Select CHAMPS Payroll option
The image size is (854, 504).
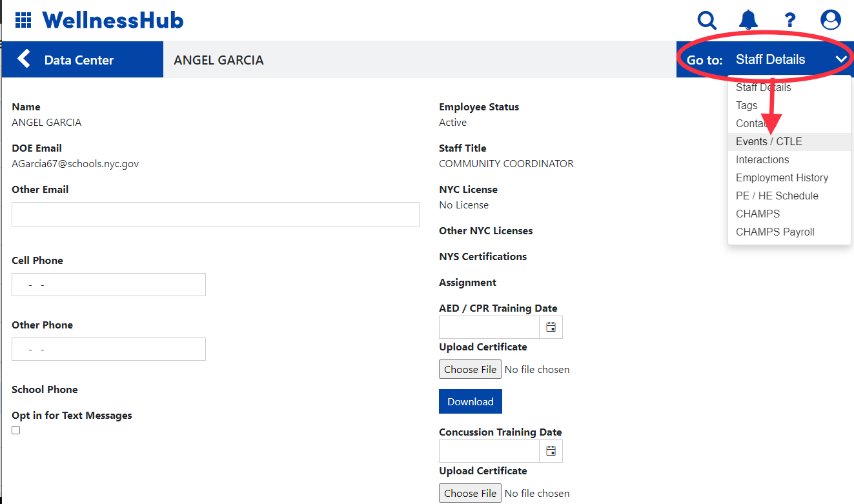789,232
